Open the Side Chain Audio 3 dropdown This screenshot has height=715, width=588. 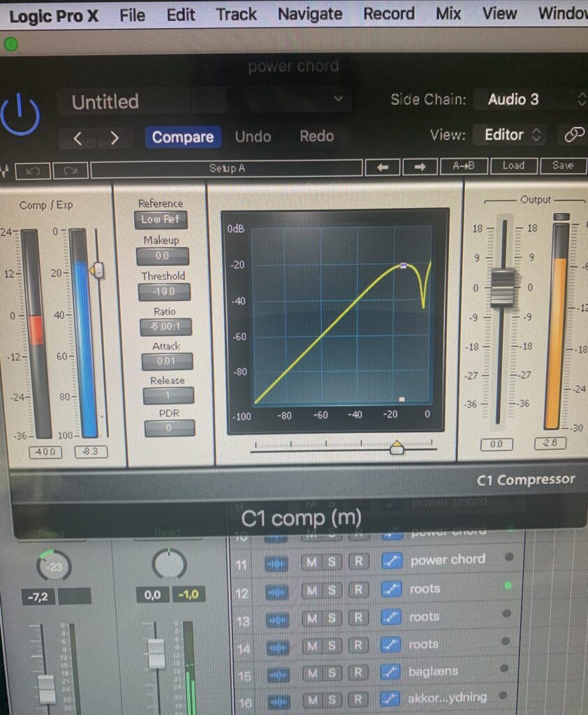[x=531, y=99]
